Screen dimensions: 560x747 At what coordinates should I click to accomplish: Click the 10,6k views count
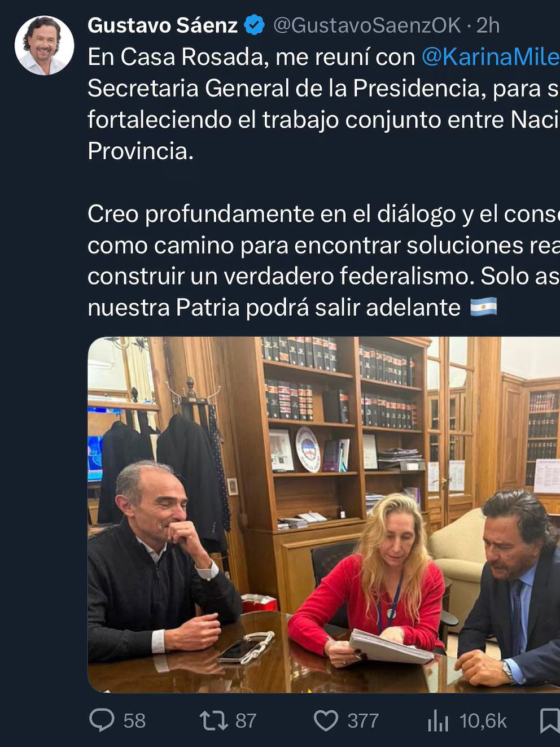click(483, 721)
